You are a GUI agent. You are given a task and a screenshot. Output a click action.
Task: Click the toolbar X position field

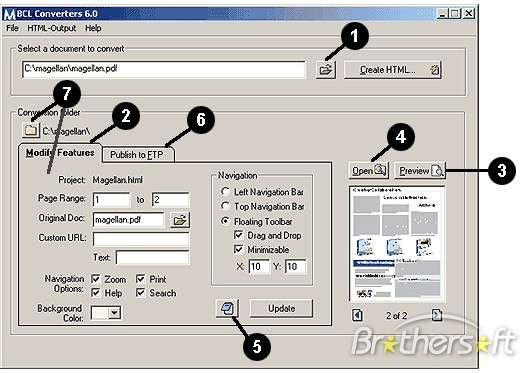(259, 266)
